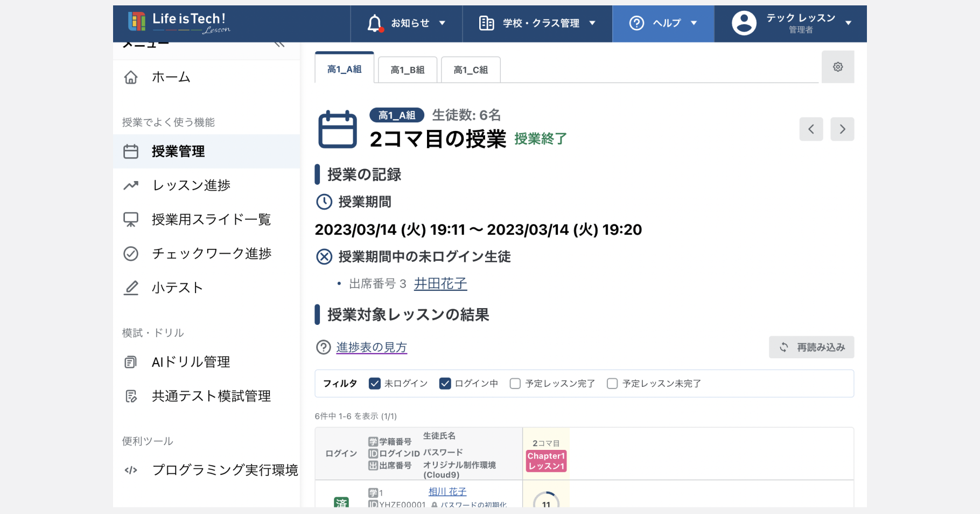Collapse the side menu with double chevron
Screen dimensions: 980x514
(279, 44)
